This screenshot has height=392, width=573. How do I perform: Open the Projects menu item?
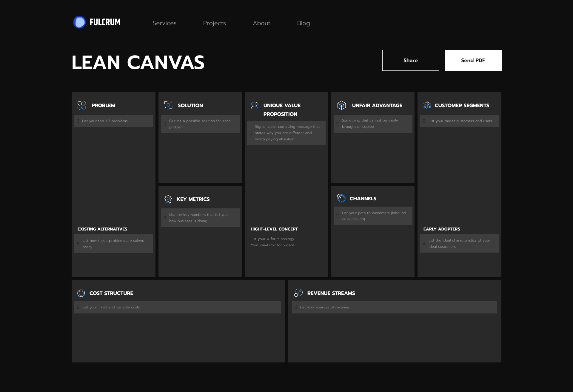(214, 23)
